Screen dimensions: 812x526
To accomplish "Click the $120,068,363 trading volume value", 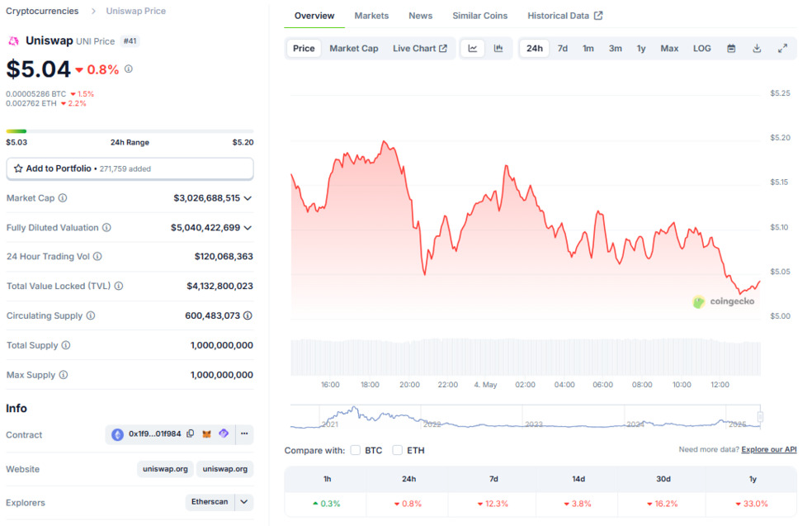I will click(x=224, y=257).
